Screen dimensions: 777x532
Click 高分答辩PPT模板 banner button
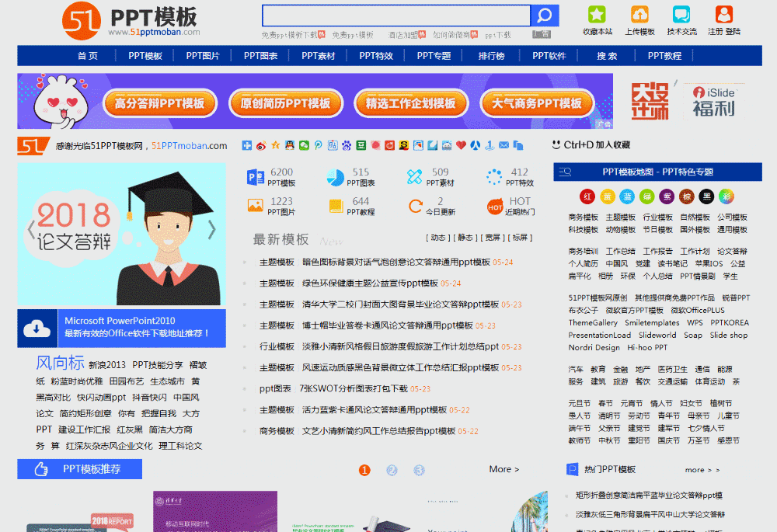tap(159, 103)
